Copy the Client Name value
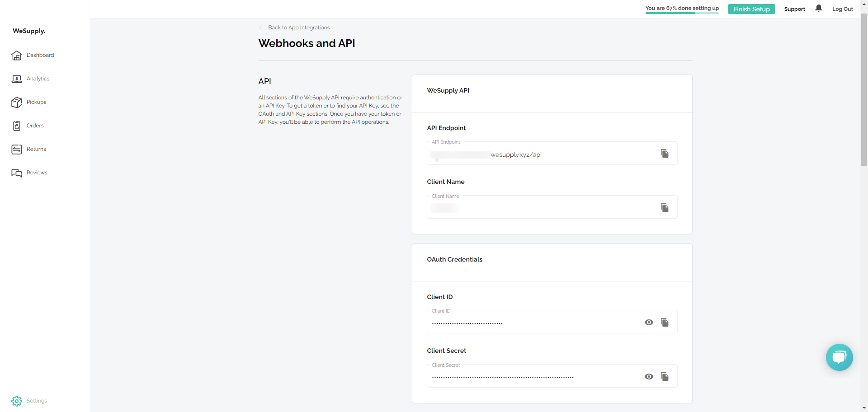This screenshot has width=868, height=412. click(x=665, y=207)
